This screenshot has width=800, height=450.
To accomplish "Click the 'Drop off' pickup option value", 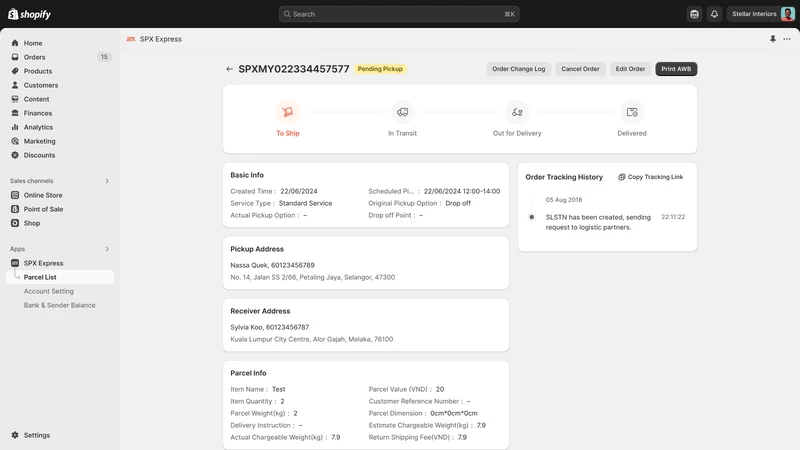I will click(x=458, y=203).
